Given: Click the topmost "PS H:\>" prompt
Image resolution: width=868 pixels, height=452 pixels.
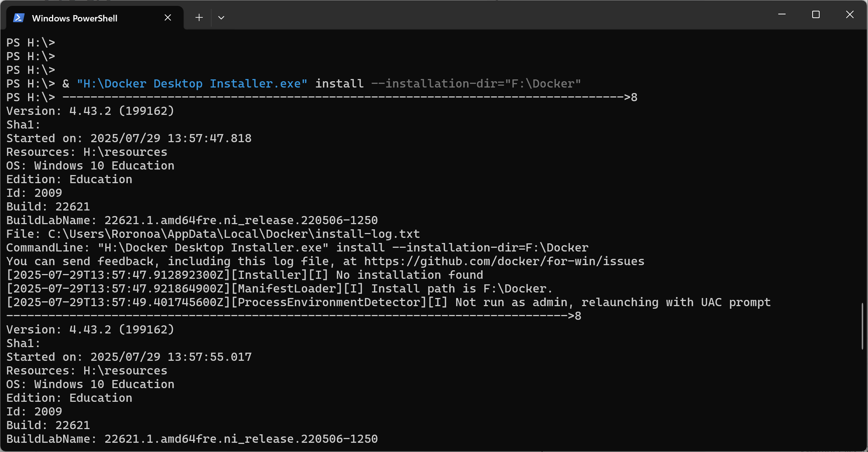Looking at the screenshot, I should tap(31, 42).
